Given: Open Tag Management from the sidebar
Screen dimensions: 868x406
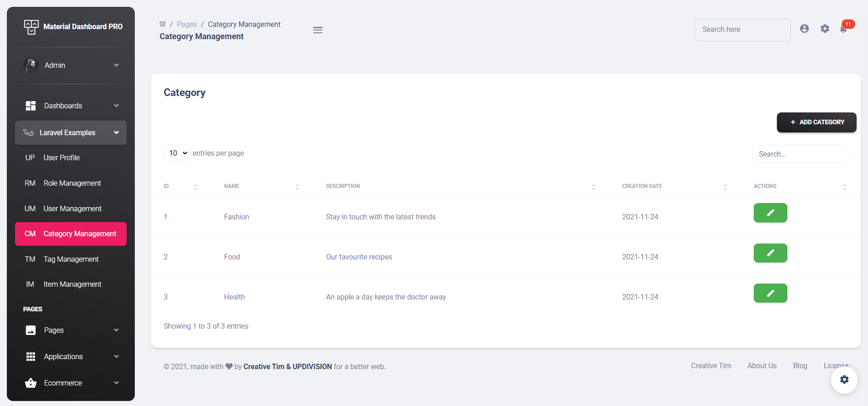Looking at the screenshot, I should click(71, 259).
